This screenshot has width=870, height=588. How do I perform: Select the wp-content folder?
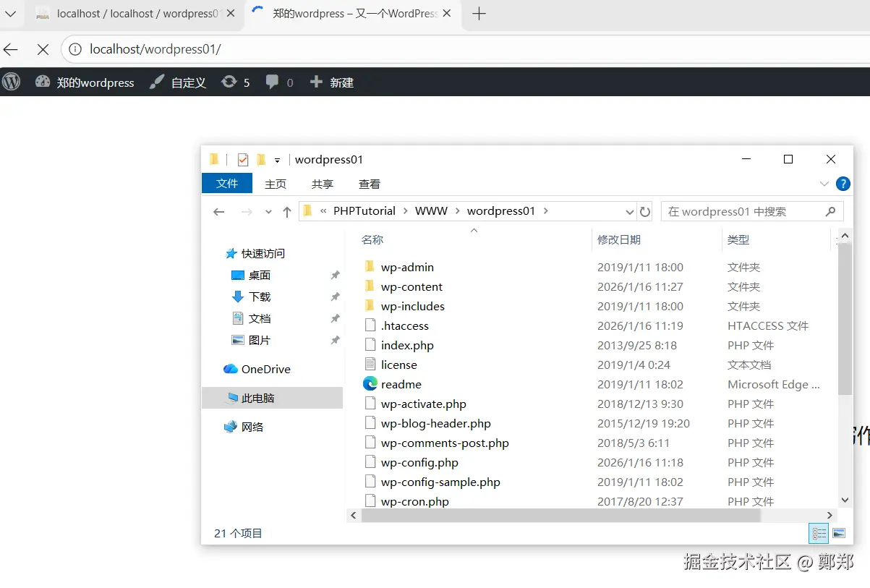pyautogui.click(x=411, y=286)
